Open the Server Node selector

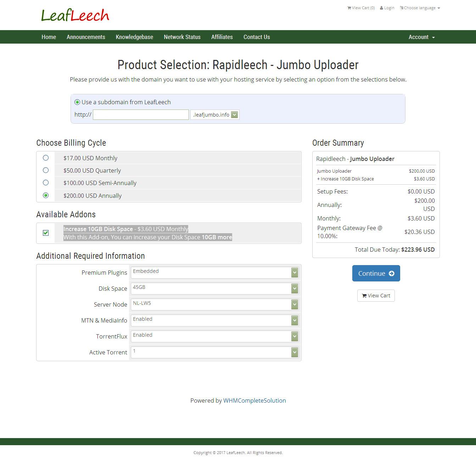(x=214, y=304)
